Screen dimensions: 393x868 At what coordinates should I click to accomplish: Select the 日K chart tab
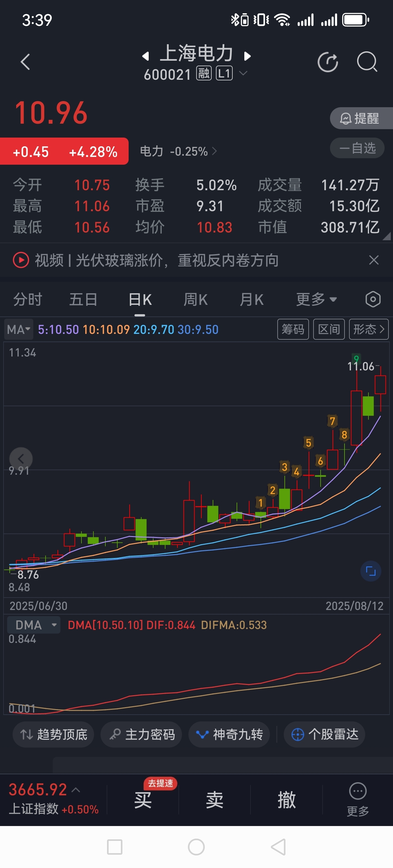(x=140, y=299)
